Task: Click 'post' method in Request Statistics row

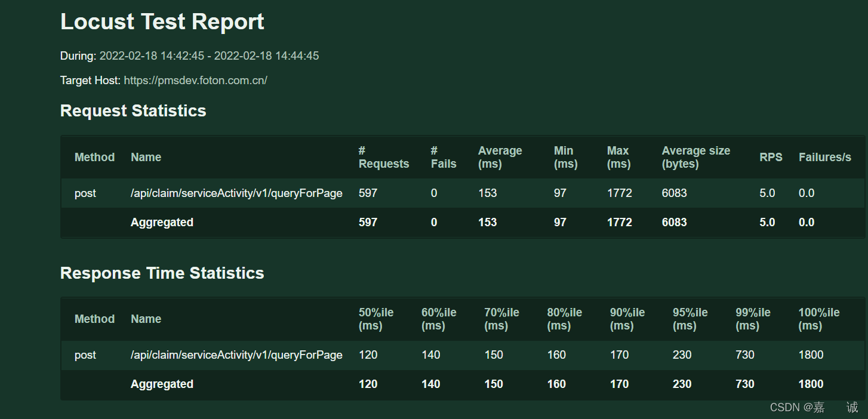Action: [x=85, y=193]
